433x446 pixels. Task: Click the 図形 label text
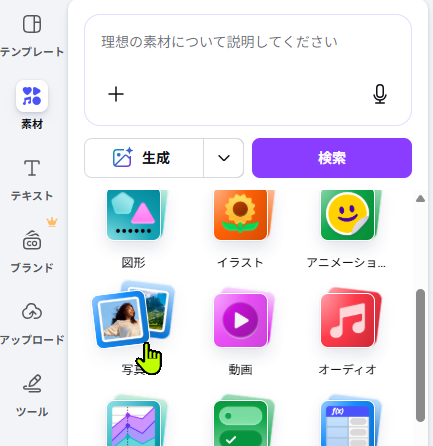[x=133, y=263]
